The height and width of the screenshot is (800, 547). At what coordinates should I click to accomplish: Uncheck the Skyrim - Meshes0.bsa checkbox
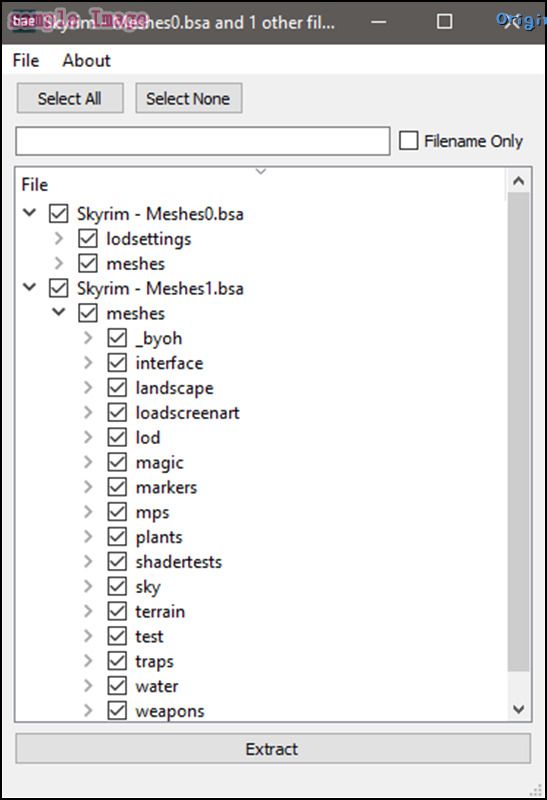pyautogui.click(x=58, y=214)
